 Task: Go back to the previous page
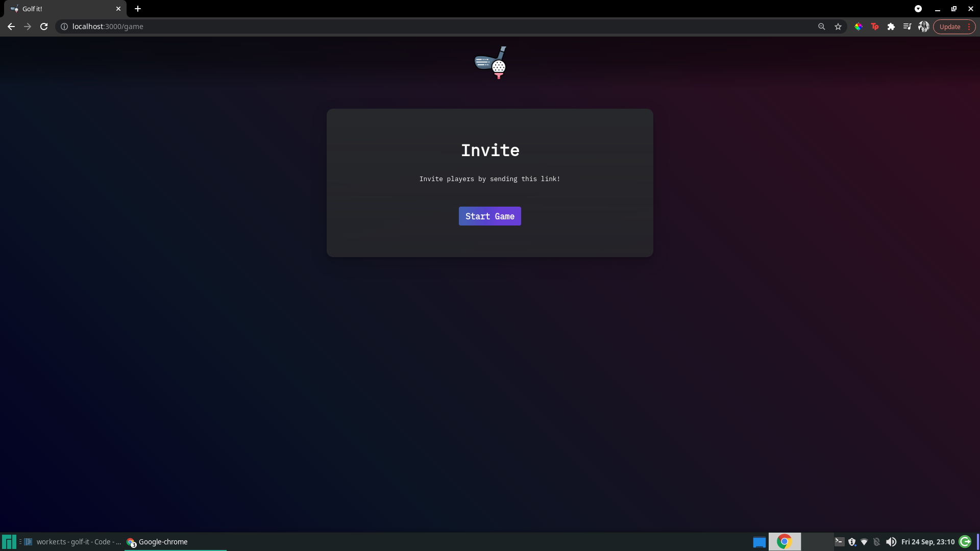point(11,27)
